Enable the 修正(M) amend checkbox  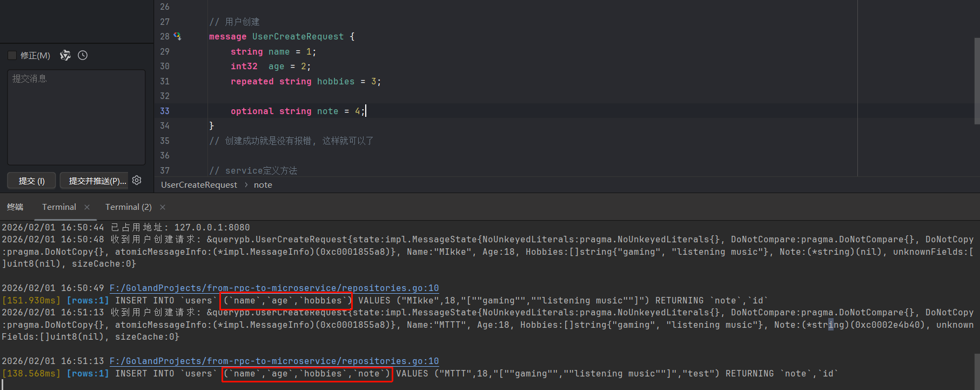12,55
